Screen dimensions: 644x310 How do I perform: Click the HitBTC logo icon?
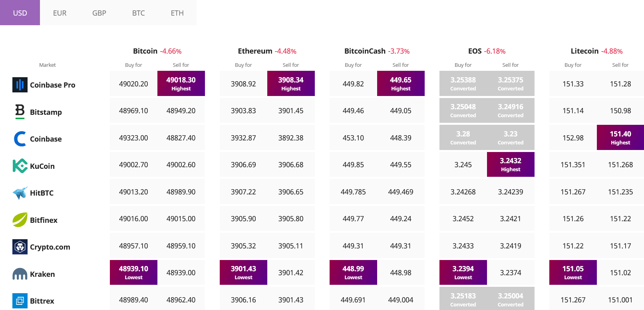tap(20, 193)
